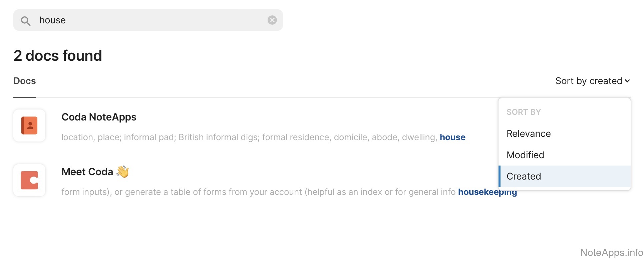Click the magnifying glass search icon
This screenshot has width=644, height=259.
(26, 21)
